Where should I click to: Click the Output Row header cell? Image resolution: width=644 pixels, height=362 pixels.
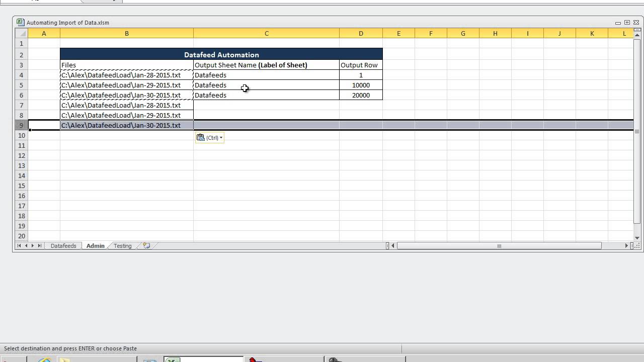(x=361, y=65)
